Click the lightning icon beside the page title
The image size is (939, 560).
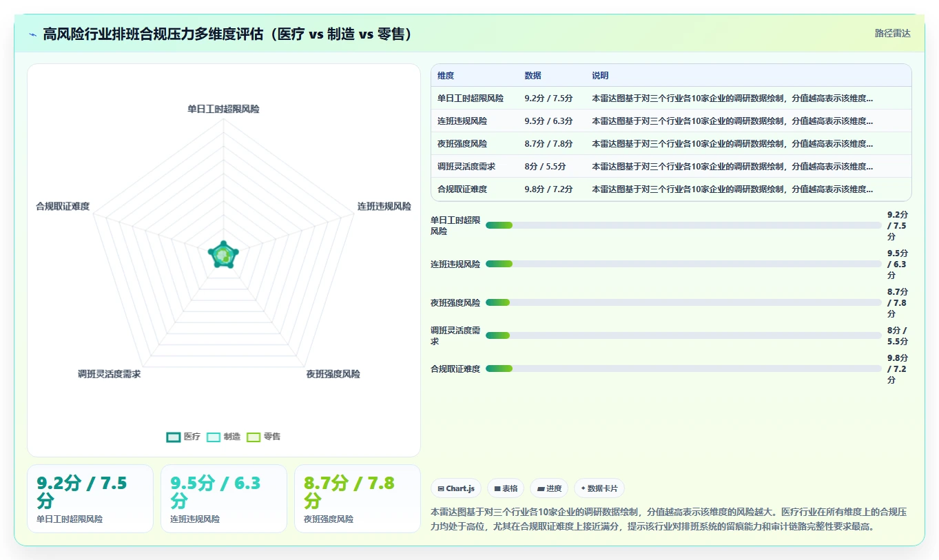point(33,34)
